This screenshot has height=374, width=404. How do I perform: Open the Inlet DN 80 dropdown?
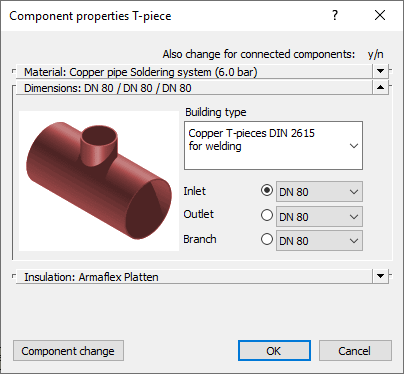tap(319, 192)
